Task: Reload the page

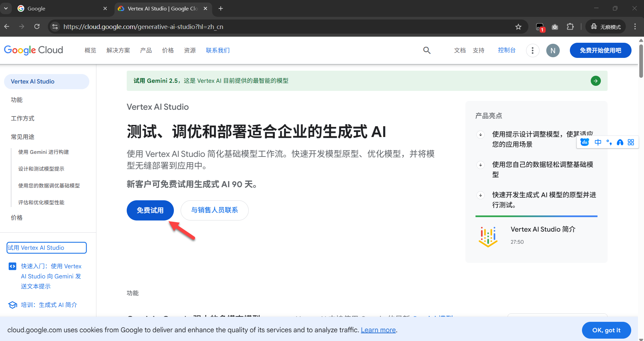Action: pyautogui.click(x=37, y=27)
